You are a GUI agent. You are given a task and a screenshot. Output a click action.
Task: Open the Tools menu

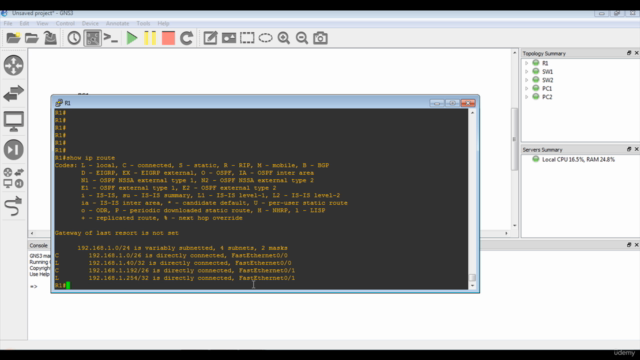coord(143,23)
